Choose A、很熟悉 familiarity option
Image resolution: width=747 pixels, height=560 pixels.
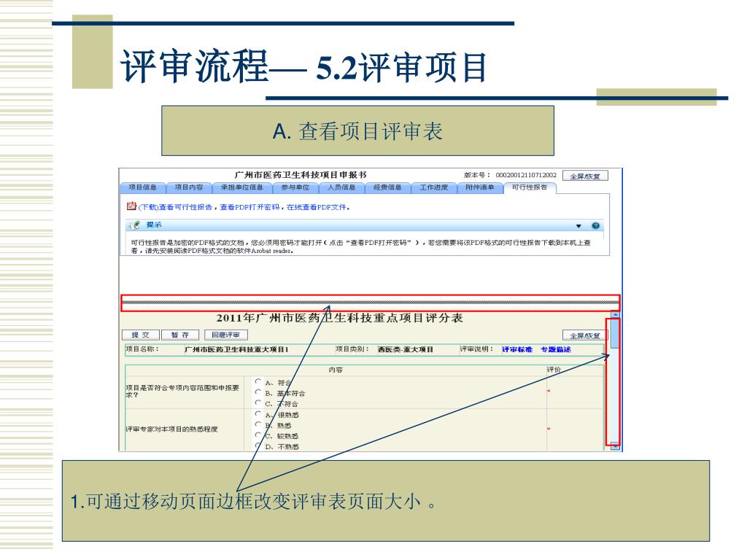(x=258, y=413)
